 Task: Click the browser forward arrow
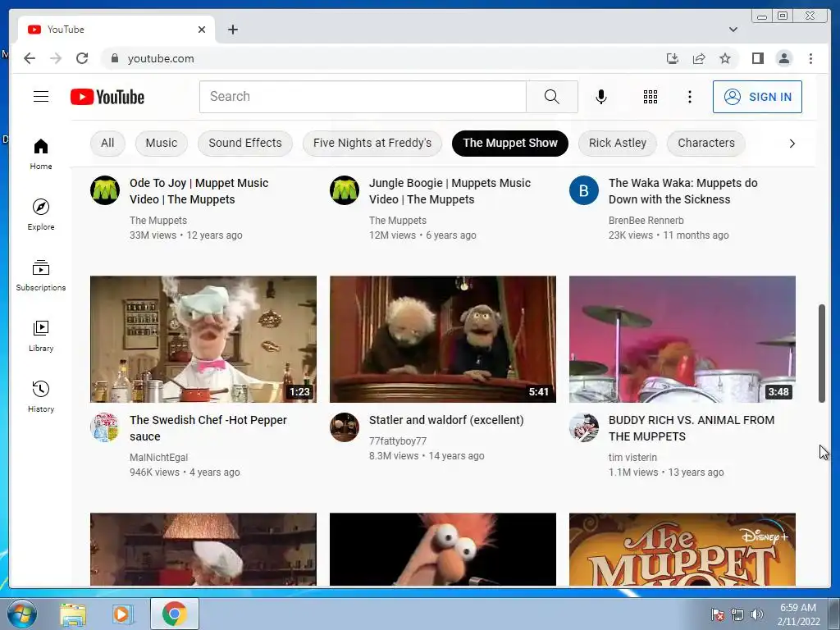coord(56,58)
